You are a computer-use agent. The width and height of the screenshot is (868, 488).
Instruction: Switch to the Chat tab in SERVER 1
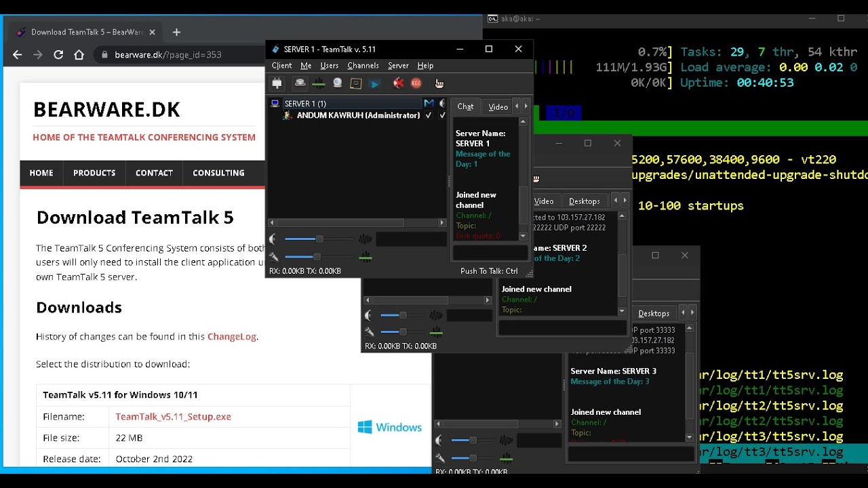click(465, 106)
